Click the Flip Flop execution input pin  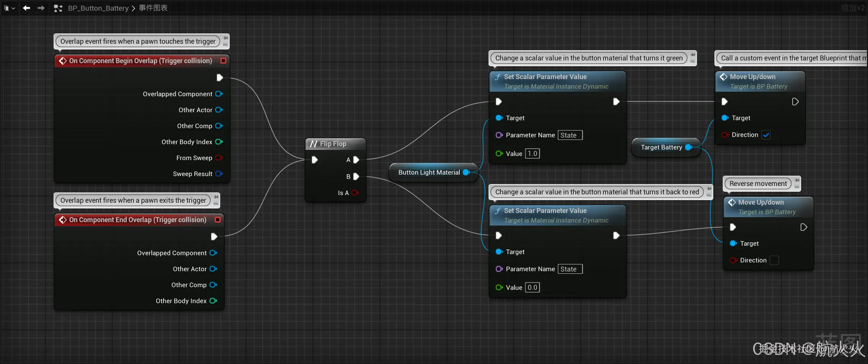coord(315,160)
